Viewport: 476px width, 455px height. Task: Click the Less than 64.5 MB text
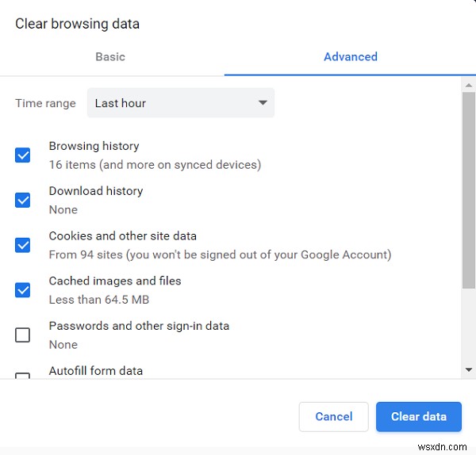pyautogui.click(x=99, y=300)
